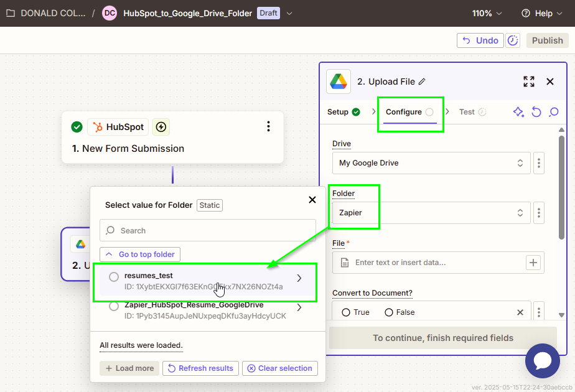The width and height of the screenshot is (575, 392).
Task: Select the Zapier_HubSpot_Resume_GoogleDrive radio button
Action: pos(114,306)
